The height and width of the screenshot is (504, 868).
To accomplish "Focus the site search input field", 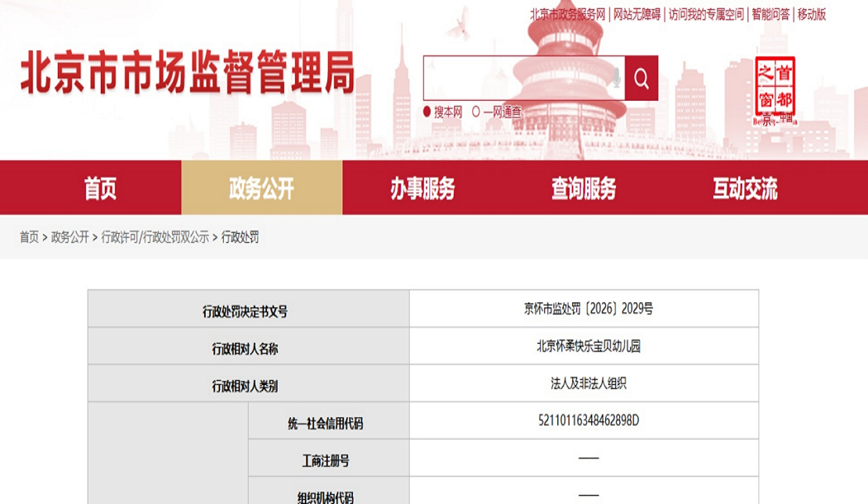I will [x=523, y=78].
